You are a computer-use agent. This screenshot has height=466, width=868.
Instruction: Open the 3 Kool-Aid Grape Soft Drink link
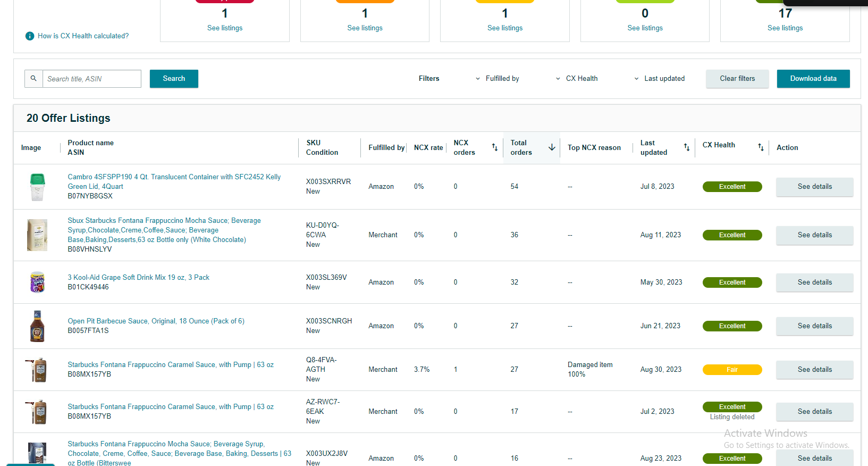click(x=139, y=278)
